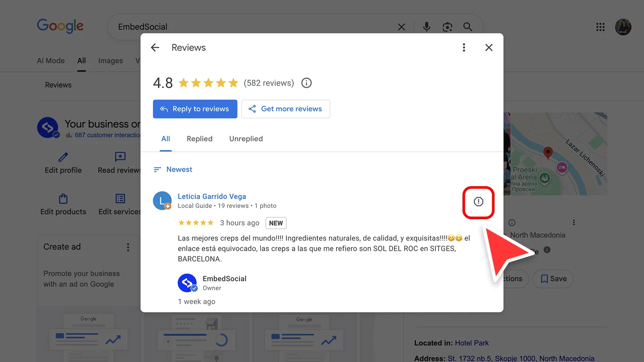Click the Edit products icon
This screenshot has height=362, width=644.
pos(63,199)
